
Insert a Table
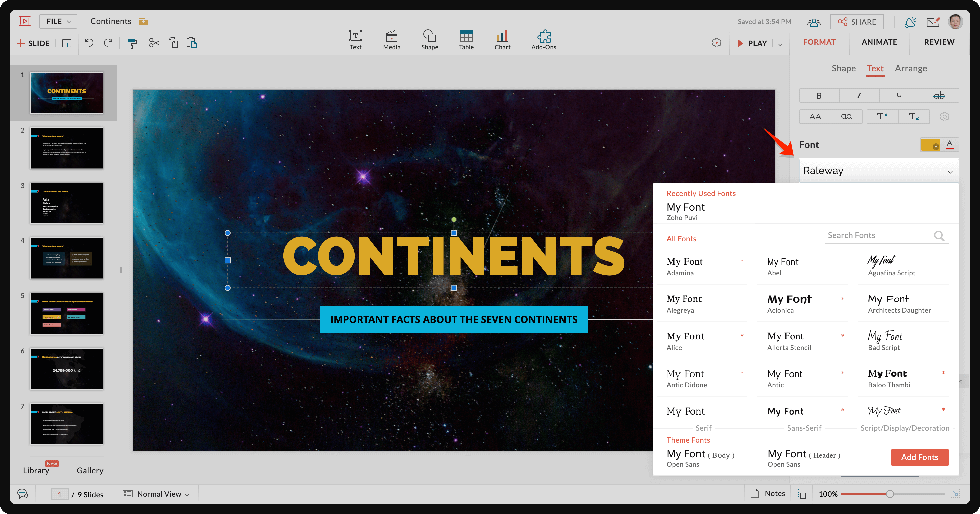tap(466, 40)
